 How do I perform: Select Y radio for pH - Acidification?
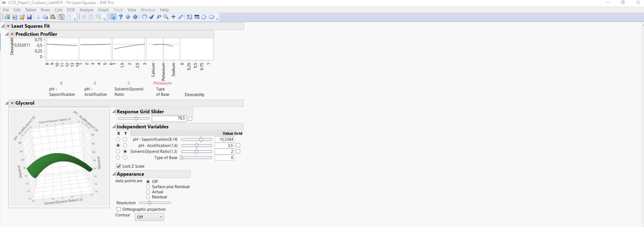pos(125,145)
